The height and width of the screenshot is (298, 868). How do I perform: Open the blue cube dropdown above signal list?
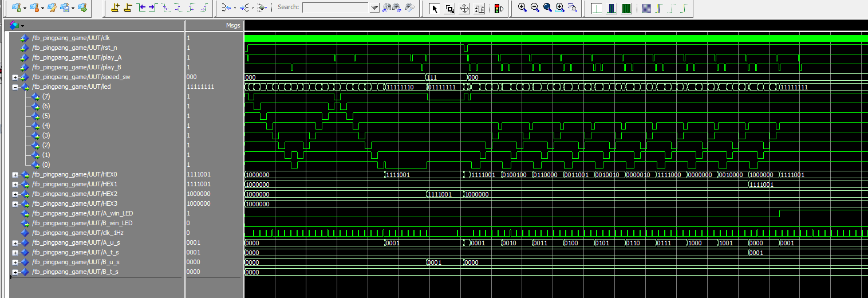(22, 26)
